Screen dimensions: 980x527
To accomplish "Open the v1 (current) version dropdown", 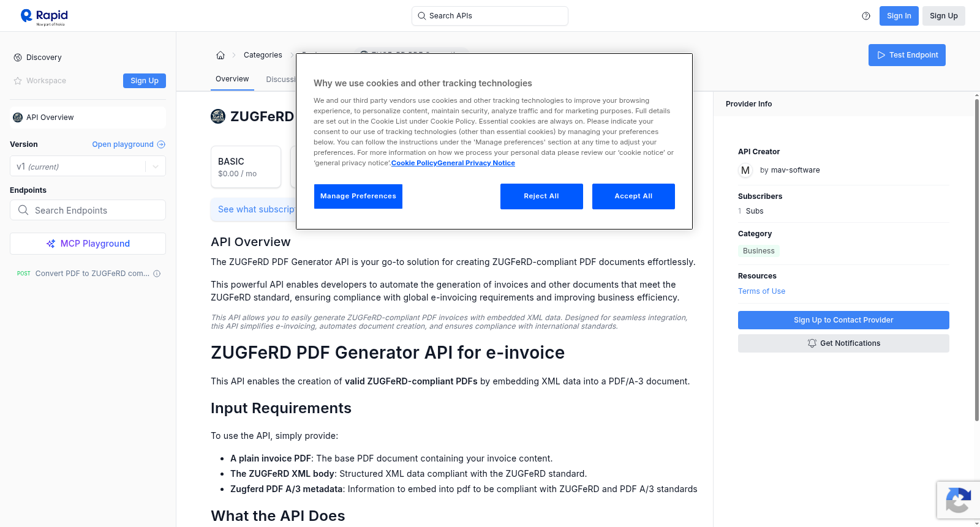I will tap(88, 166).
